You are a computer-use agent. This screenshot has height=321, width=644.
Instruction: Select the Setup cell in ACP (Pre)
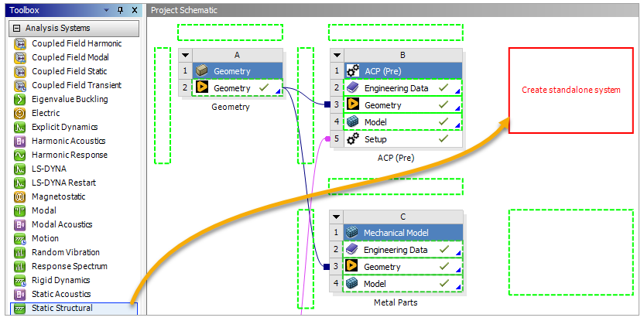coord(402,139)
